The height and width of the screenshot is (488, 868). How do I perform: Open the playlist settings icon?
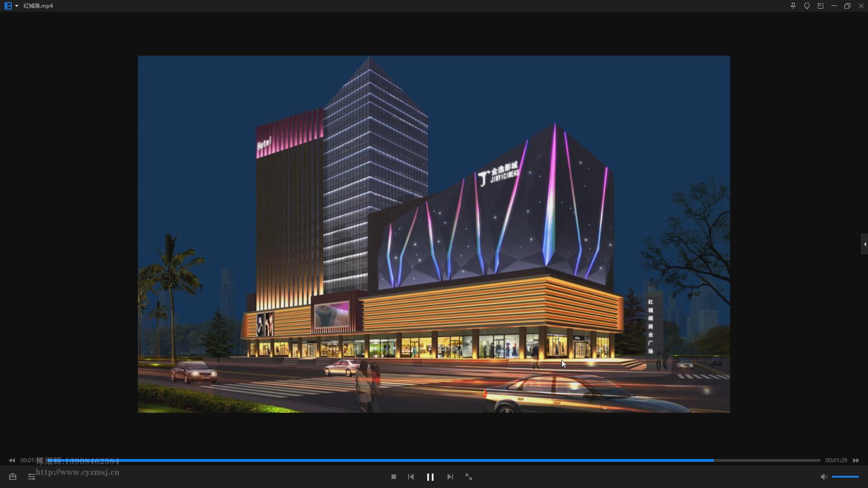click(32, 477)
